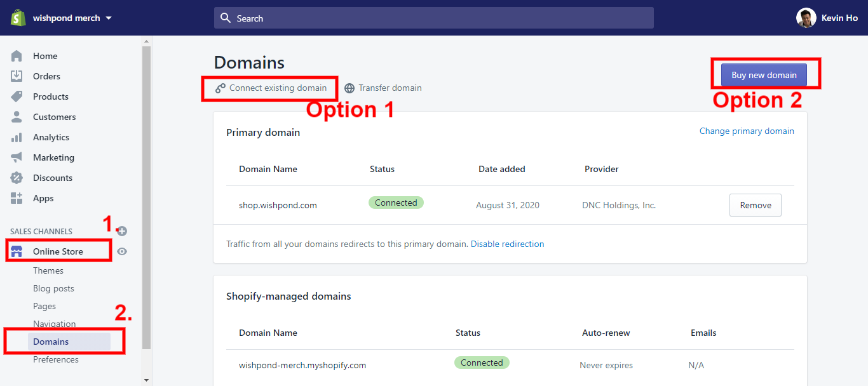868x386 pixels.
Task: Click the Products tag icon
Action: (17, 96)
